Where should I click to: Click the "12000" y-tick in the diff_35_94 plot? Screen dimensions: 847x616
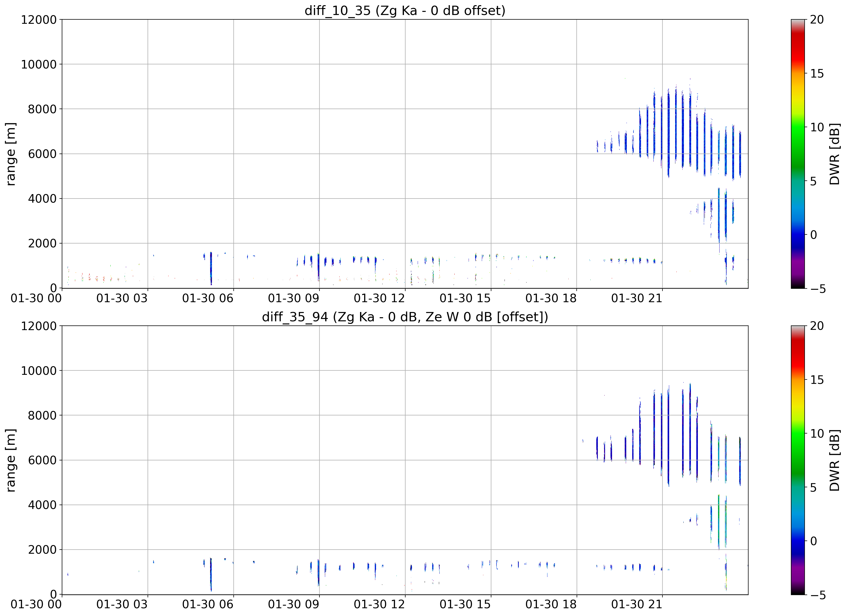[x=39, y=326]
